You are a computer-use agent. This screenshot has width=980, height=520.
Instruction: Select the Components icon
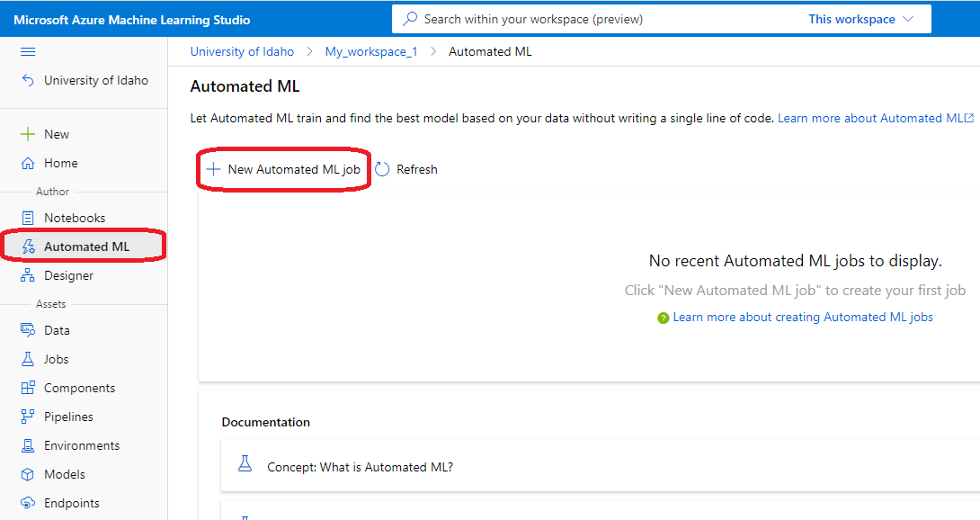coord(28,388)
